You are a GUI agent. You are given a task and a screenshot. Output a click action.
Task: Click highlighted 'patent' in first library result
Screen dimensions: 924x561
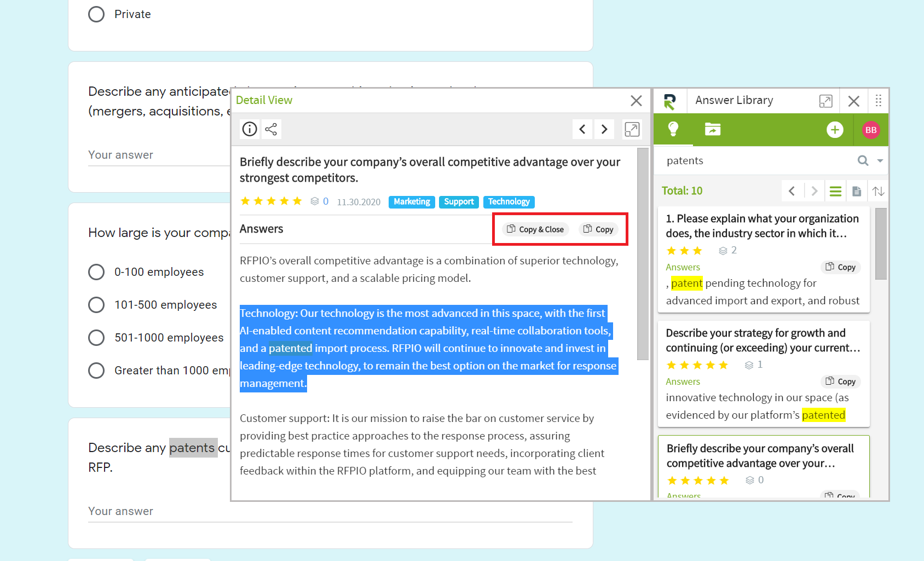coord(686,283)
